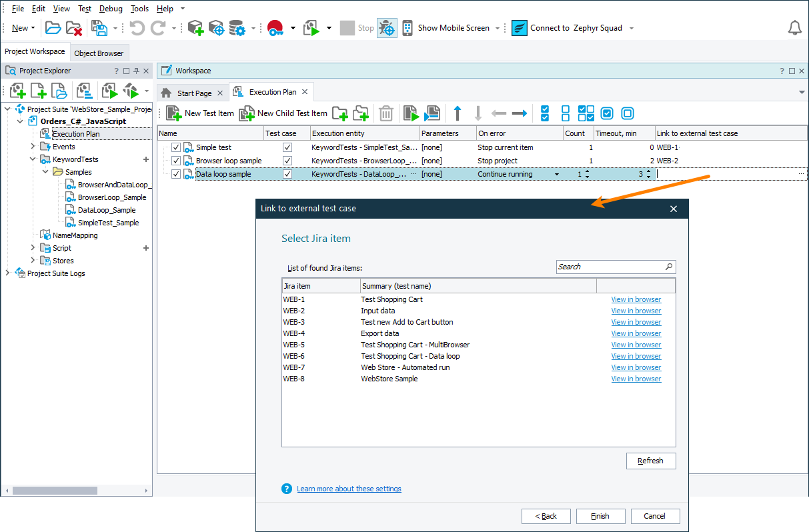Click the trash Delete icon in Execution Plan toolbar

click(x=386, y=113)
